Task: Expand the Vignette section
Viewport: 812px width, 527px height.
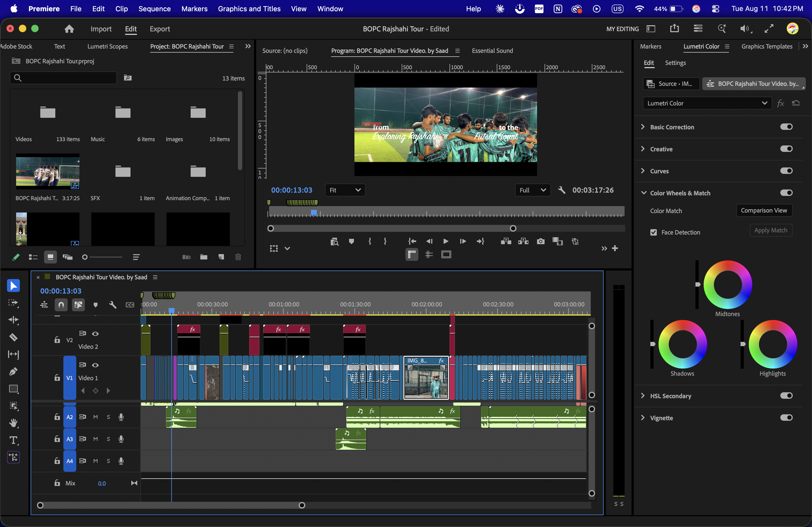Action: pos(643,418)
